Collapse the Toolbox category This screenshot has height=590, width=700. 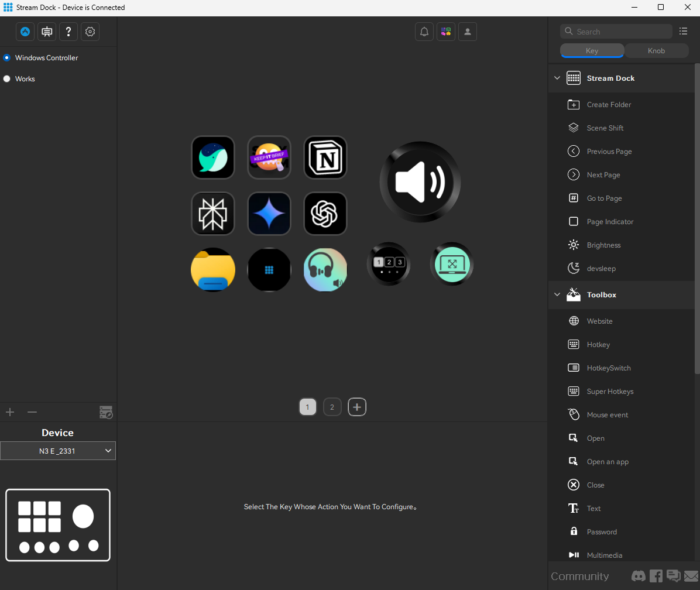pos(557,294)
